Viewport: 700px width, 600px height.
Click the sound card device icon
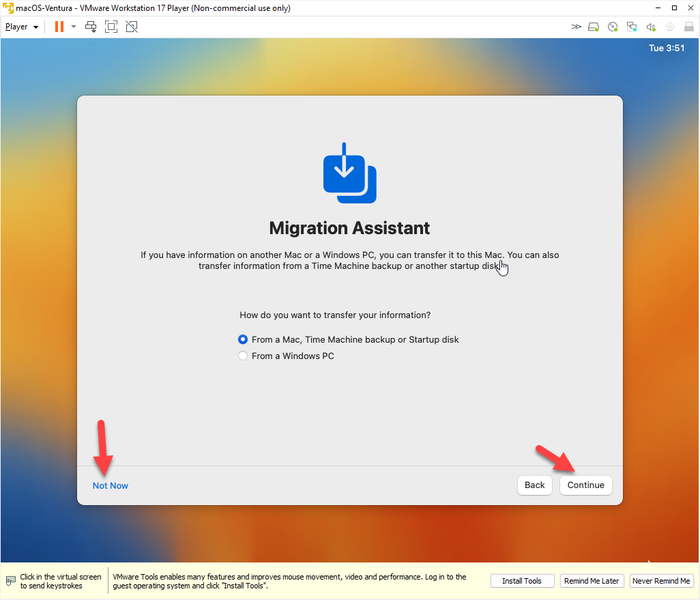(x=651, y=27)
